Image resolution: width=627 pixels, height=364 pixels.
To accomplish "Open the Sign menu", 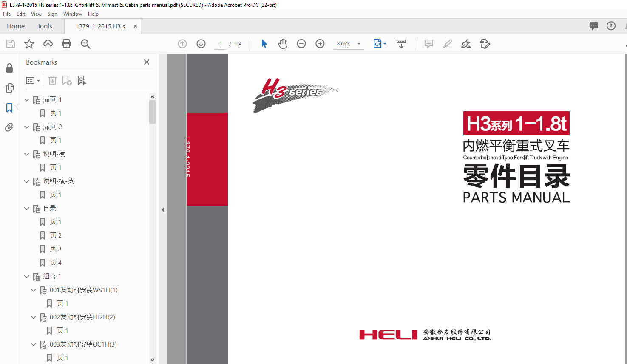I will pyautogui.click(x=52, y=14).
